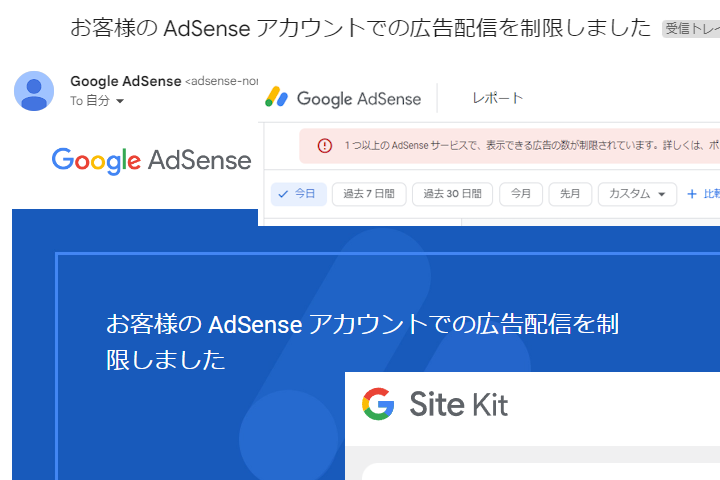Select the 先月 date range chip

(570, 194)
